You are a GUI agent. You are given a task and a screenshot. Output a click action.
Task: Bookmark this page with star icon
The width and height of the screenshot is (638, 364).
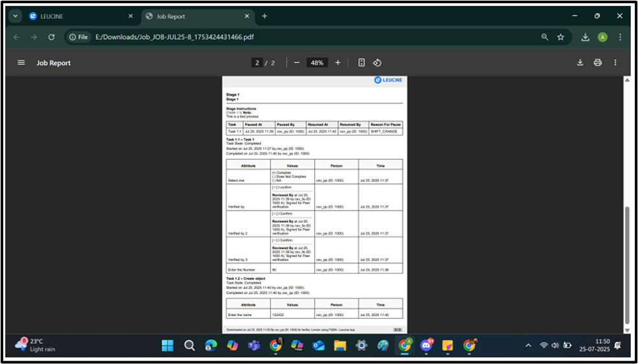pyautogui.click(x=561, y=37)
